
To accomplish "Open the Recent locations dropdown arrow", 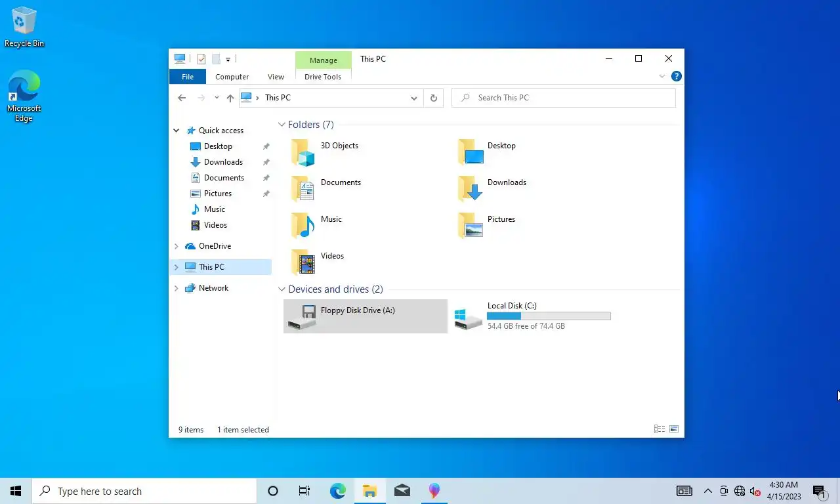I will pos(217,98).
